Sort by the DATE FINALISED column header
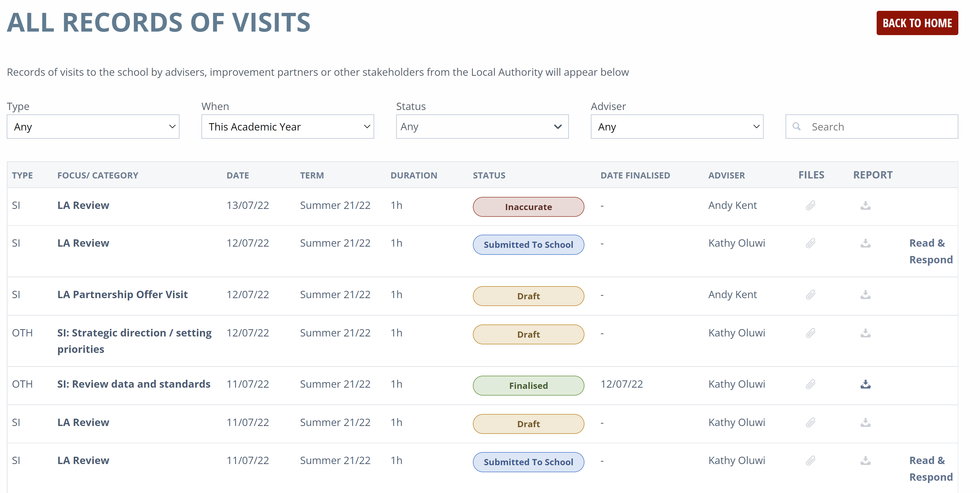 [x=635, y=175]
